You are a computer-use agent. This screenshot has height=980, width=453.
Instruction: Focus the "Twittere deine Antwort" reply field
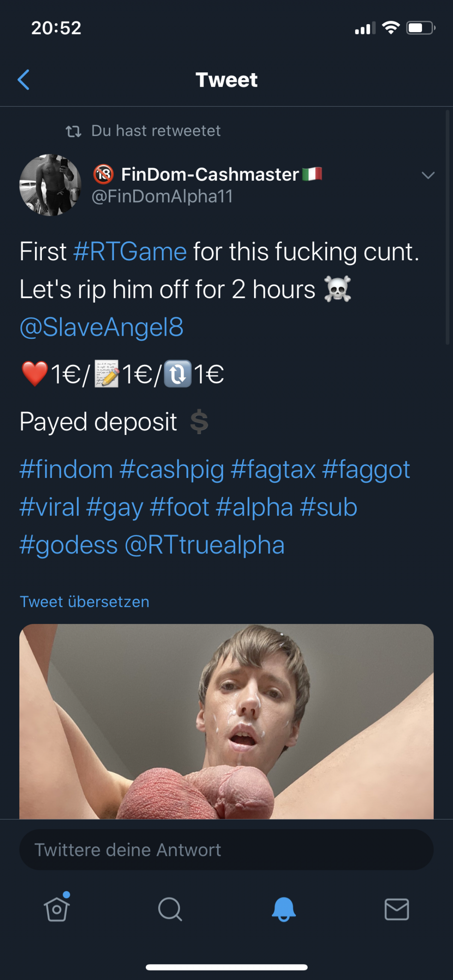pos(226,850)
